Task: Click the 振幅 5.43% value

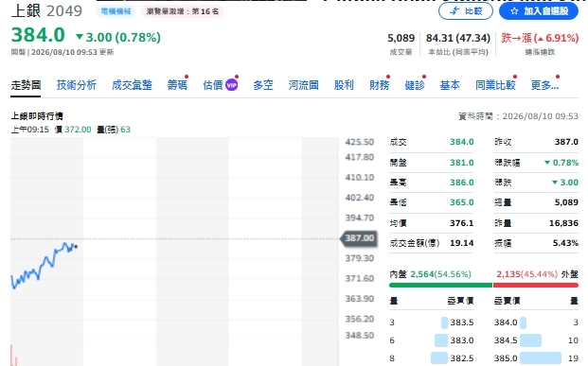Action: tap(565, 243)
